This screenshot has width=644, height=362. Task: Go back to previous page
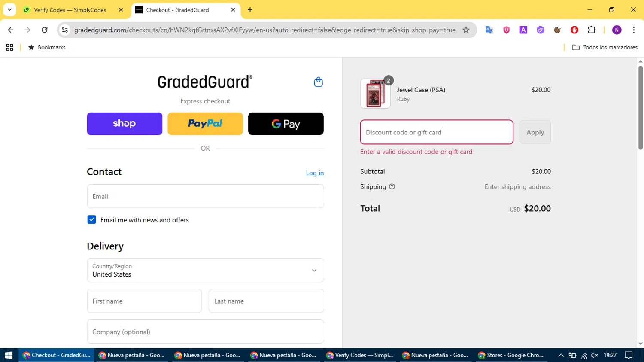pos(11,30)
